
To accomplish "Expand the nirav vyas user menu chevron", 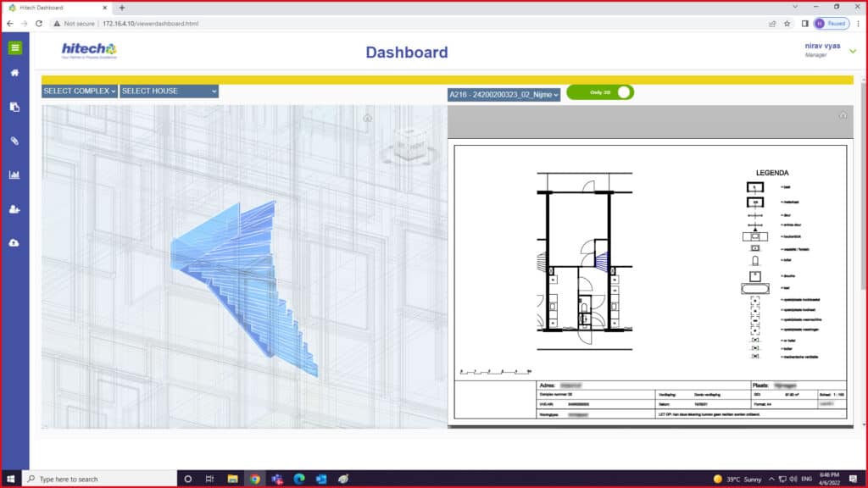I will [853, 51].
